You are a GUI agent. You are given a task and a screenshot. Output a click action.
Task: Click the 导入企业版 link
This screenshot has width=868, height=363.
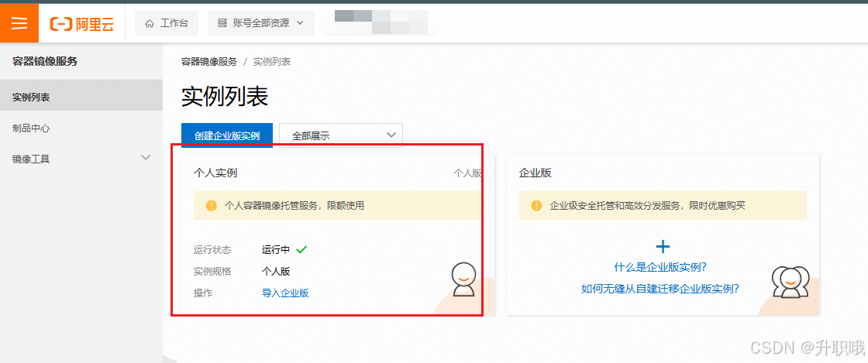[285, 293]
